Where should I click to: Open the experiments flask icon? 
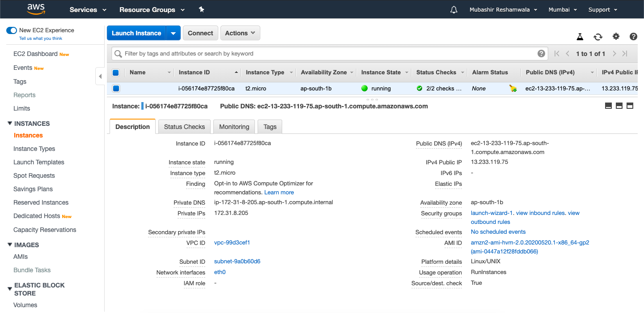580,37
